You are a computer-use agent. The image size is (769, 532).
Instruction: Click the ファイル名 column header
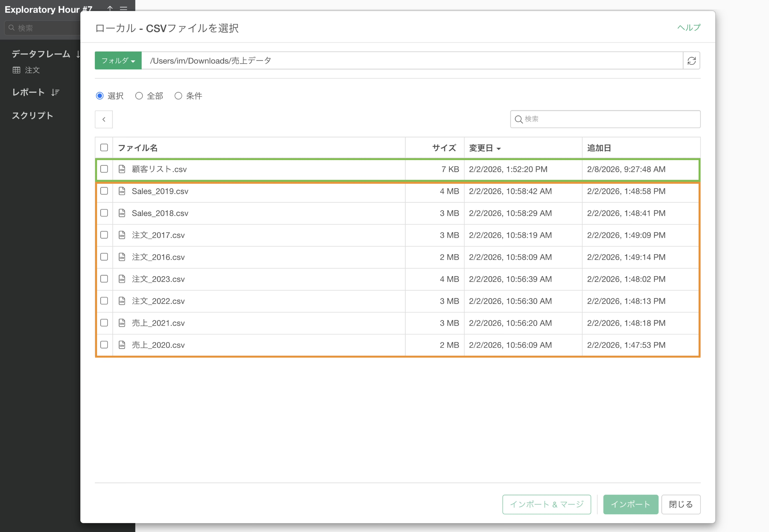[138, 148]
